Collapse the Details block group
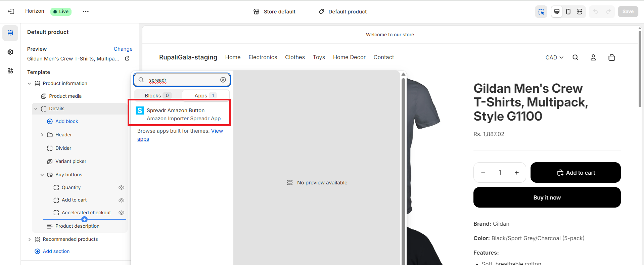 (x=36, y=108)
